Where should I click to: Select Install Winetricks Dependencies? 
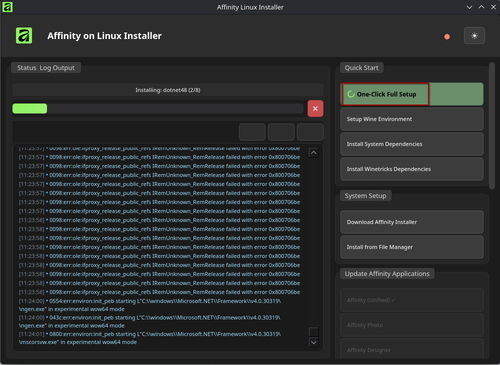[412, 169]
